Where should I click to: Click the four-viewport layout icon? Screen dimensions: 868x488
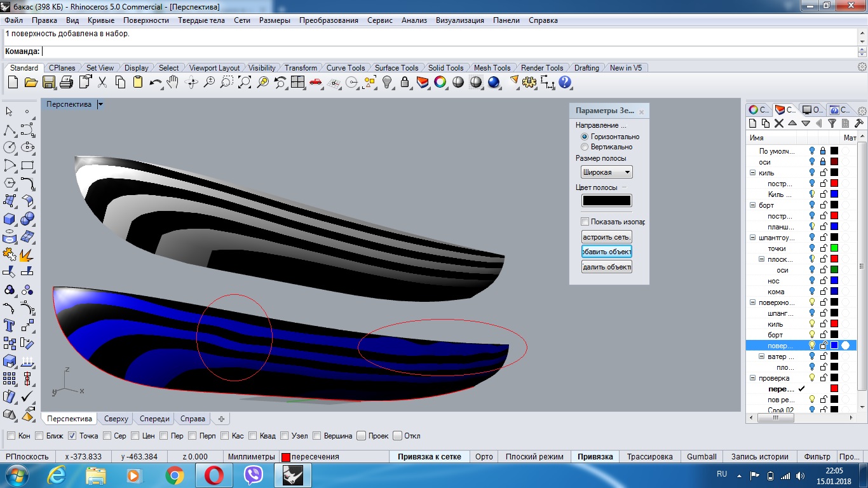click(x=297, y=82)
